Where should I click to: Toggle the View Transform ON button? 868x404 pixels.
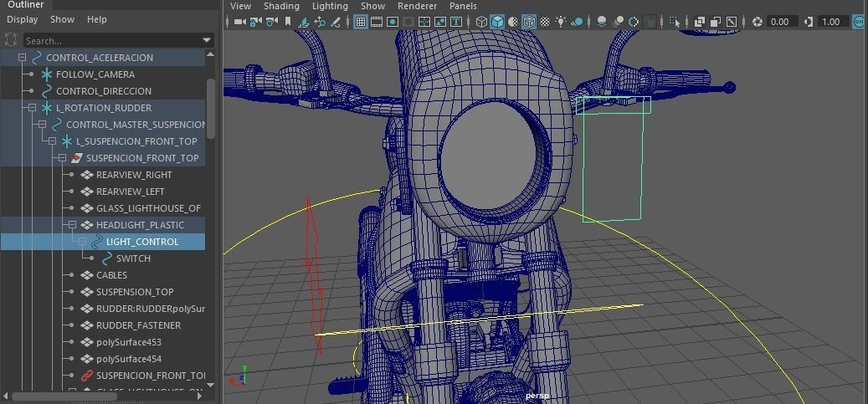click(x=859, y=22)
